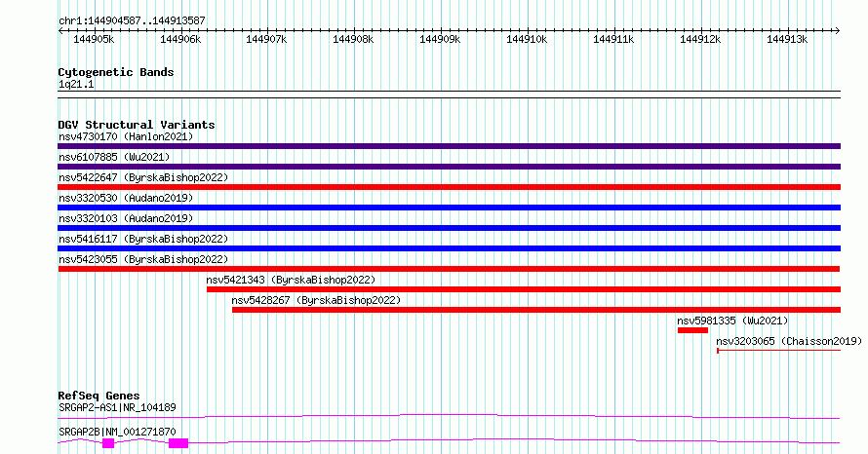
Task: Click the red bar under nsv5428267
Action: [x=536, y=310]
